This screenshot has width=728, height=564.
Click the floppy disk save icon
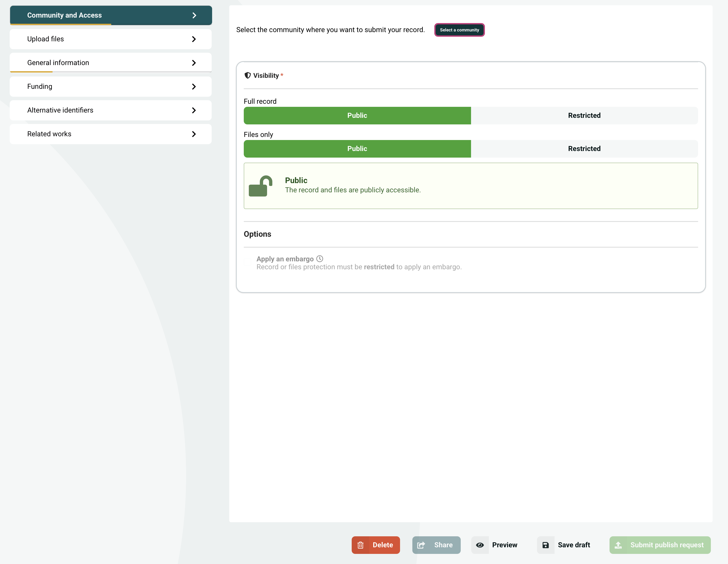pyautogui.click(x=546, y=545)
